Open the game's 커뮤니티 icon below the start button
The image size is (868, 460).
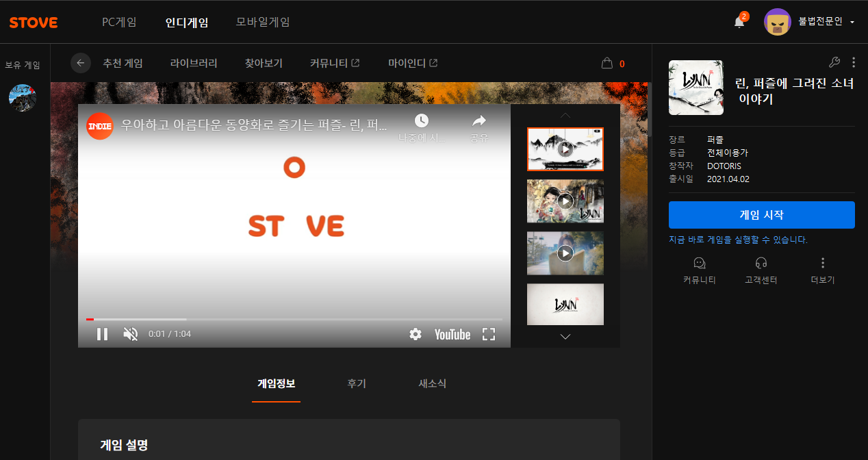point(699,263)
